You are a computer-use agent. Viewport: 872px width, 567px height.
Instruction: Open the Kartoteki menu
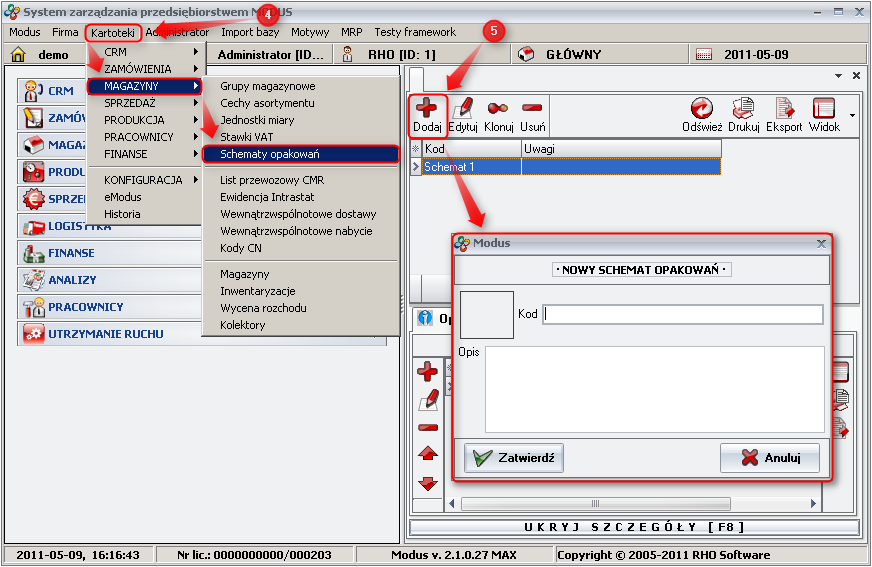pos(113,33)
